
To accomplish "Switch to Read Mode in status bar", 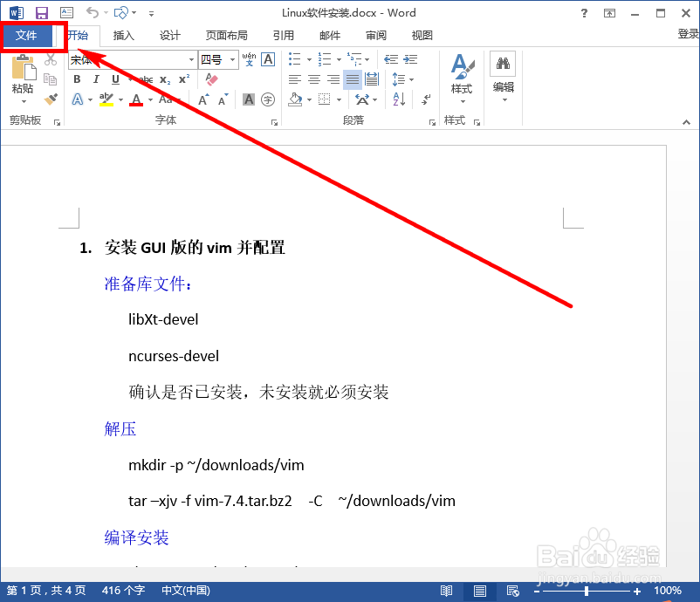I will tap(446, 591).
